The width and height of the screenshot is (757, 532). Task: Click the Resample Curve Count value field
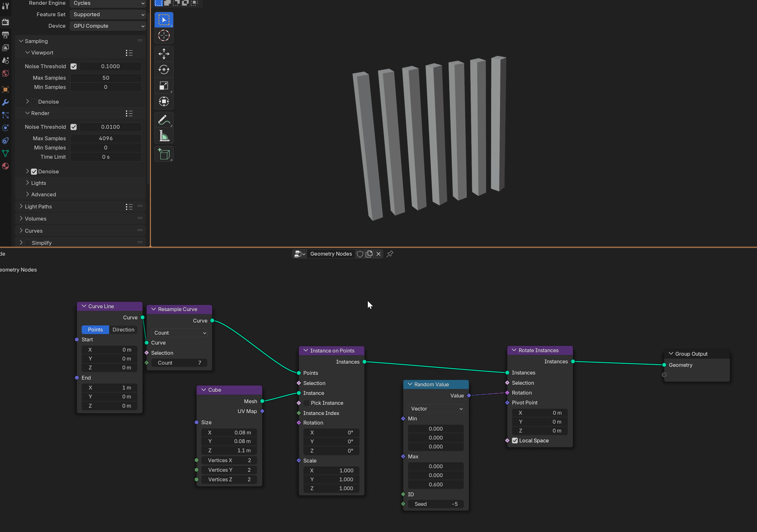pos(179,363)
